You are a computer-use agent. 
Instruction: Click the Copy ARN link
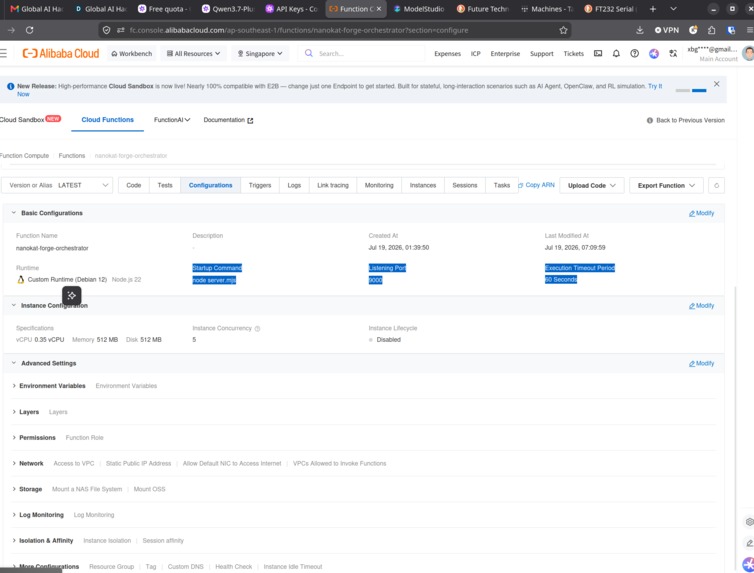pos(536,185)
